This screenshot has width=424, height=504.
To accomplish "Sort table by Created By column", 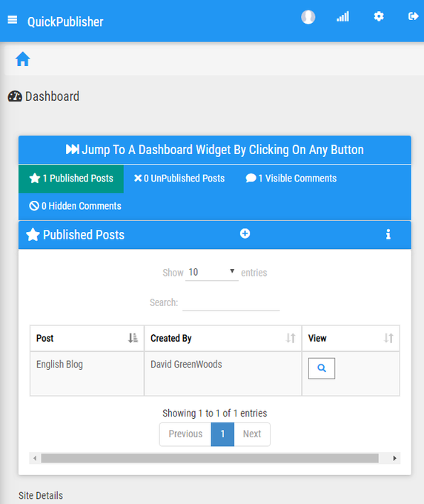I will click(223, 338).
